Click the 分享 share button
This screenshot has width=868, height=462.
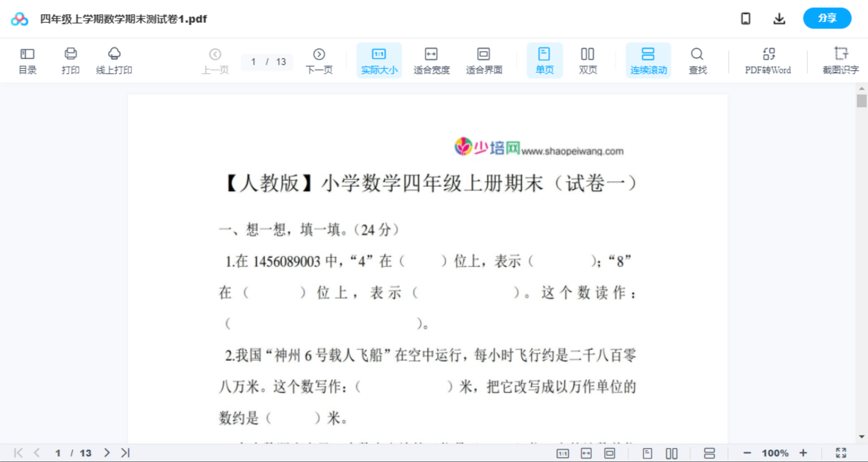tap(827, 18)
